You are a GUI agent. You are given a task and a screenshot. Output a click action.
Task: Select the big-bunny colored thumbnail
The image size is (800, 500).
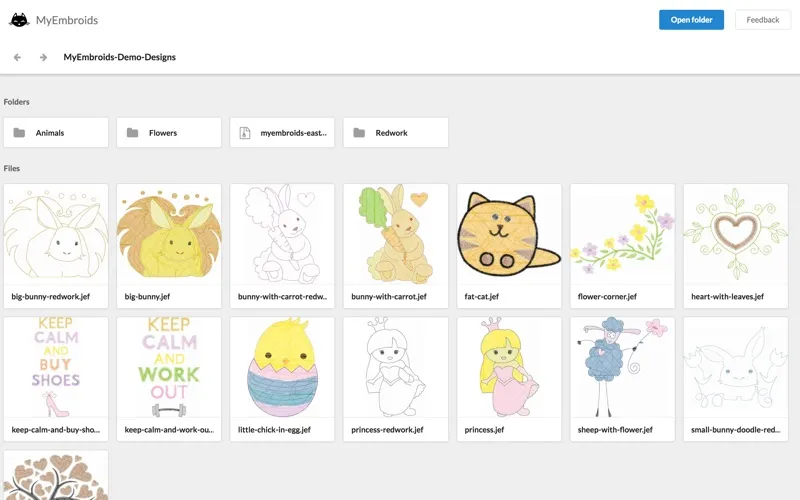pyautogui.click(x=169, y=234)
